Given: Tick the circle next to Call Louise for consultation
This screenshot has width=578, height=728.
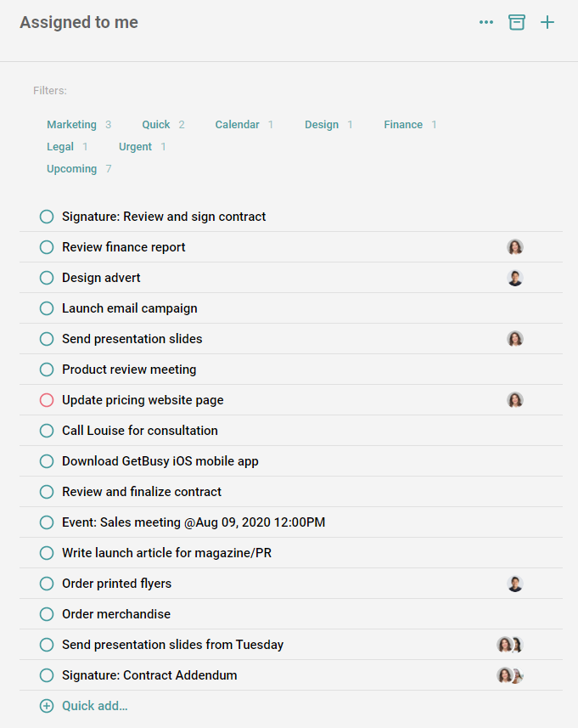Looking at the screenshot, I should pyautogui.click(x=47, y=430).
